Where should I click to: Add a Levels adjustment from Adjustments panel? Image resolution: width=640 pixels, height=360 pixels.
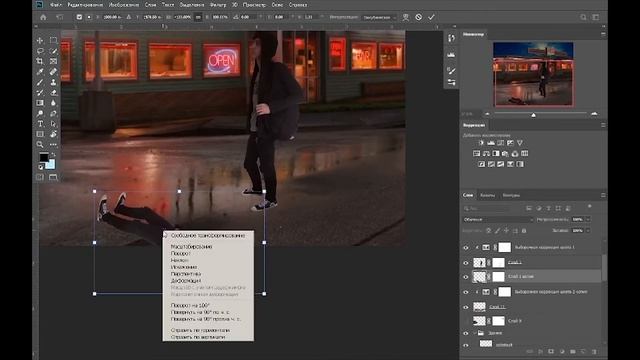pos(491,143)
